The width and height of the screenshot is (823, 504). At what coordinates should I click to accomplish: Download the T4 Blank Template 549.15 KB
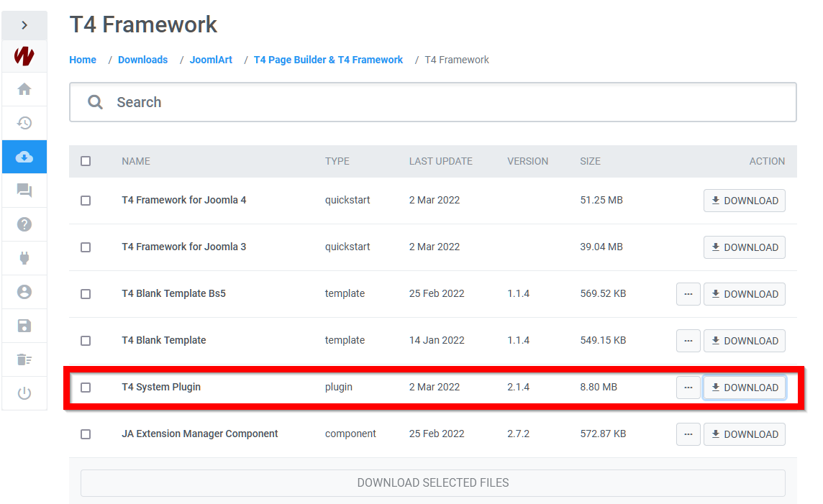click(x=745, y=340)
